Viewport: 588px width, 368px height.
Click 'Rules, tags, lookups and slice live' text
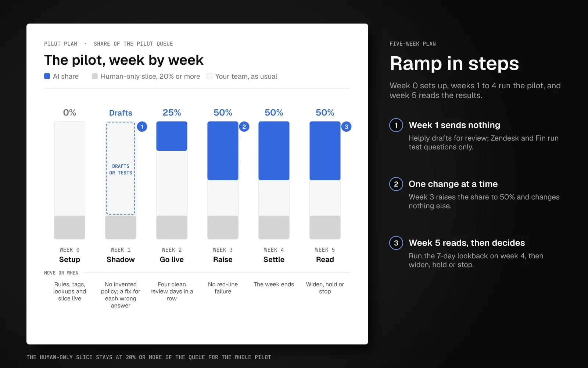pos(69,291)
